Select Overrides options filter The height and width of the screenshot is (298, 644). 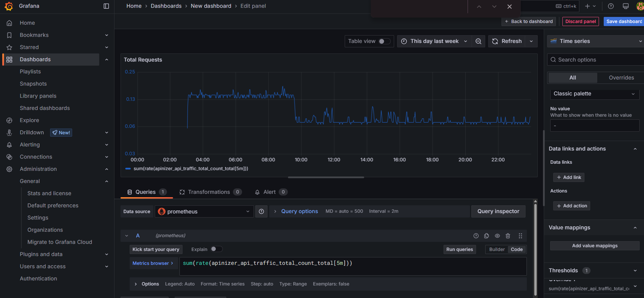coord(621,78)
